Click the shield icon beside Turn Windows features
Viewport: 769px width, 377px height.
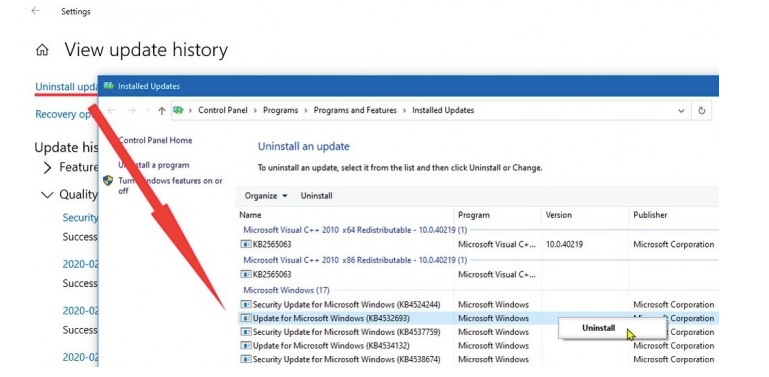click(108, 180)
